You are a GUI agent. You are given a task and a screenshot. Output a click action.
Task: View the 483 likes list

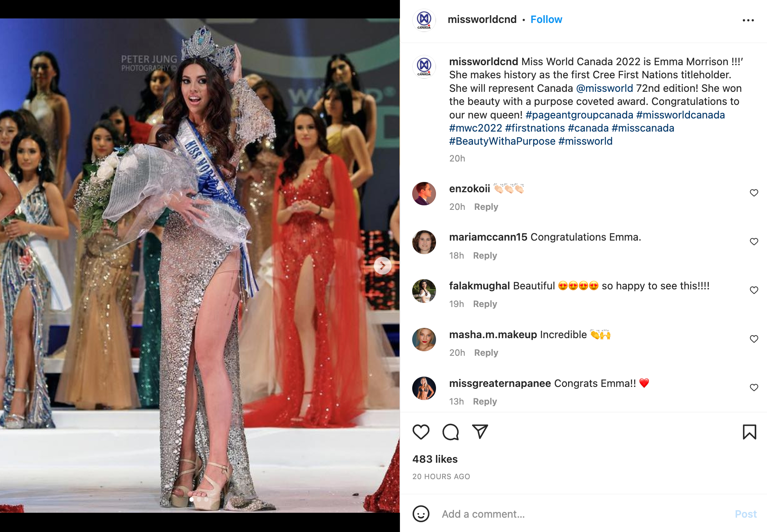click(x=435, y=459)
